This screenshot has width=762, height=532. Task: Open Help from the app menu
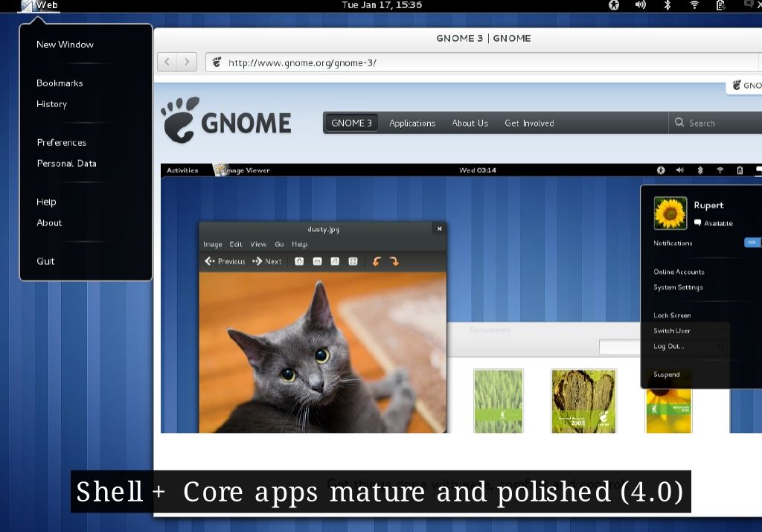[46, 202]
